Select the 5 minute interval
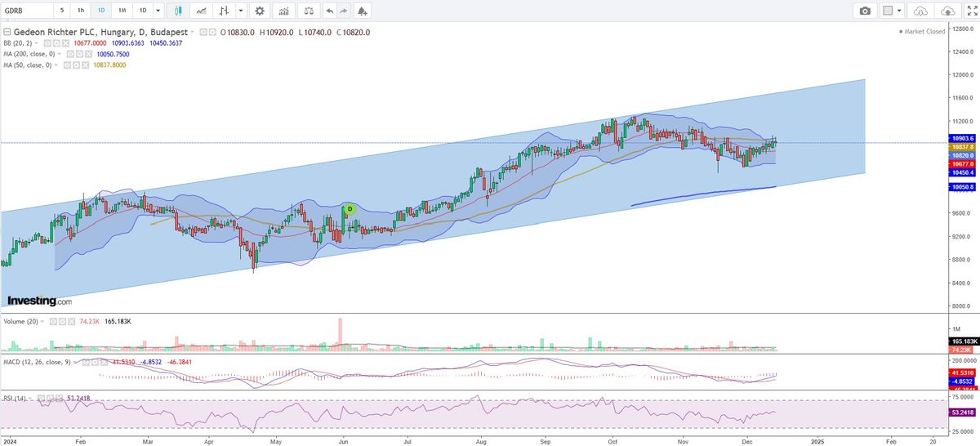 tap(62, 11)
